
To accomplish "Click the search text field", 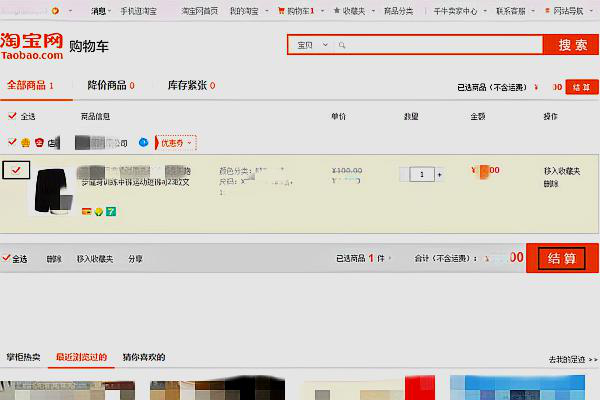I will [x=440, y=45].
